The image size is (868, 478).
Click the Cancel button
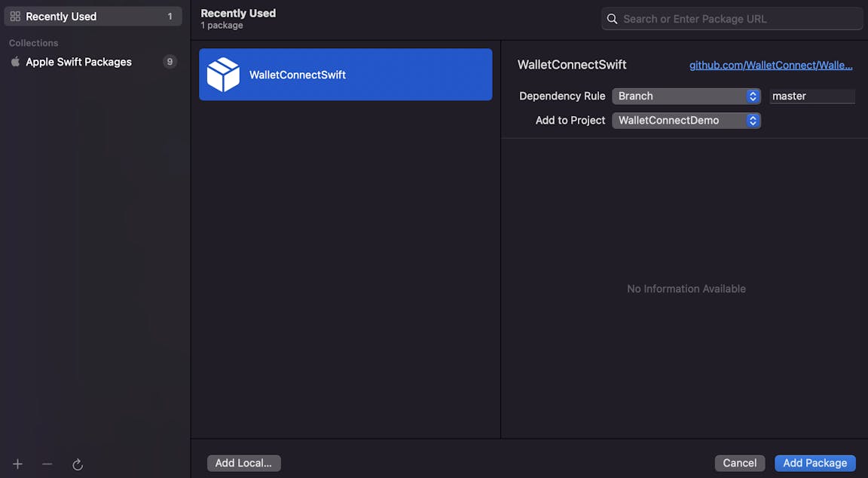[x=740, y=463]
